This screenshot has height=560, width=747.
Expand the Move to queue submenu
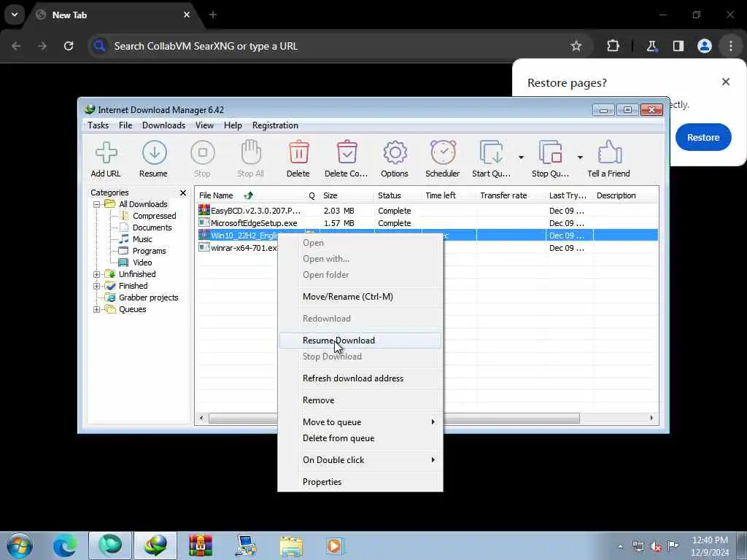(360, 422)
